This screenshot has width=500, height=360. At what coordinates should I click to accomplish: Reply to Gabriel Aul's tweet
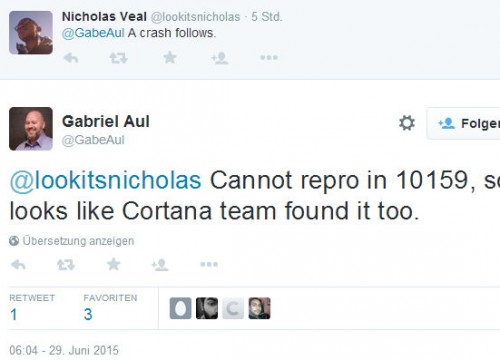(x=18, y=265)
